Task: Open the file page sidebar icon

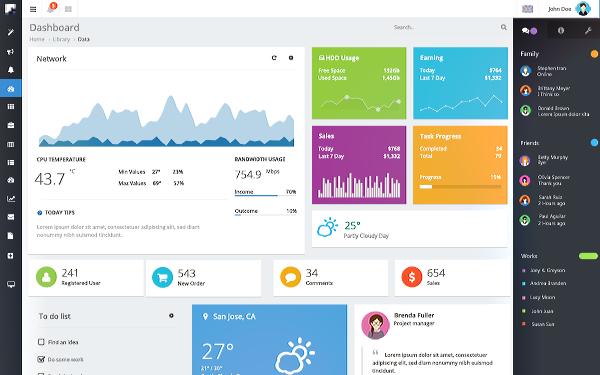Action: point(11,236)
